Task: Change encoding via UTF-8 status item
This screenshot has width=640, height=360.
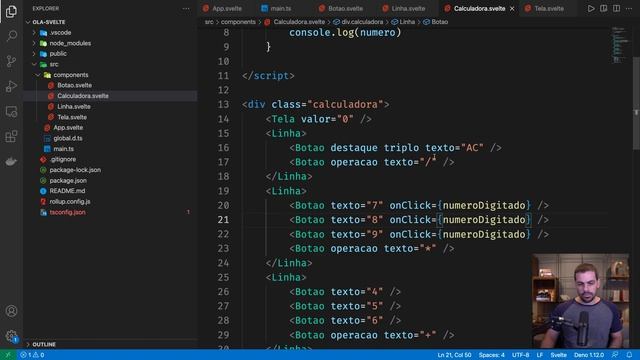Action: (520, 355)
